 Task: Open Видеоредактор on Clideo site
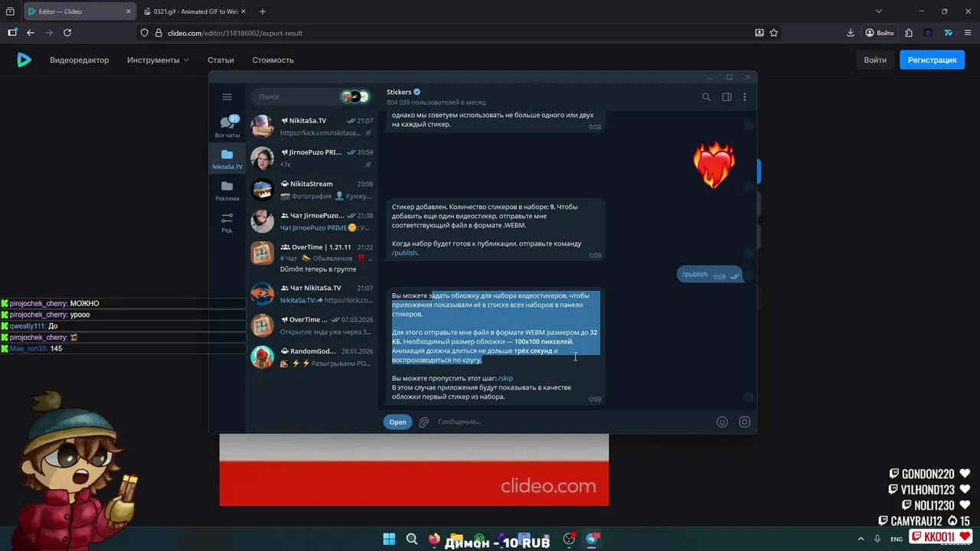click(80, 60)
